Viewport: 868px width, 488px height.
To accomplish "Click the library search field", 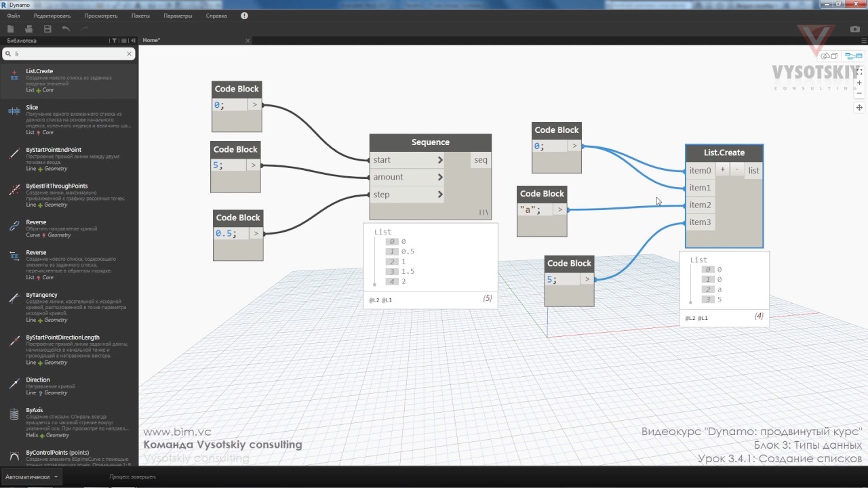I will pyautogui.click(x=68, y=54).
